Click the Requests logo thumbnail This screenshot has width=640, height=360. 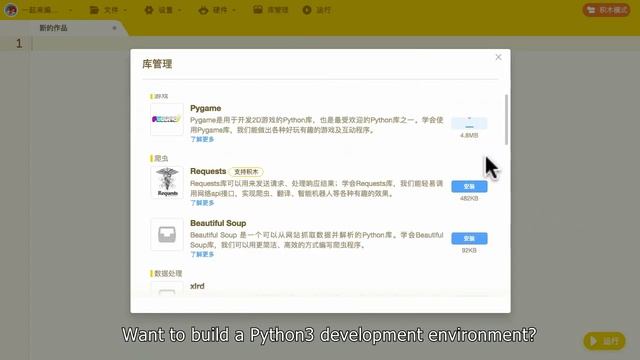click(x=167, y=182)
